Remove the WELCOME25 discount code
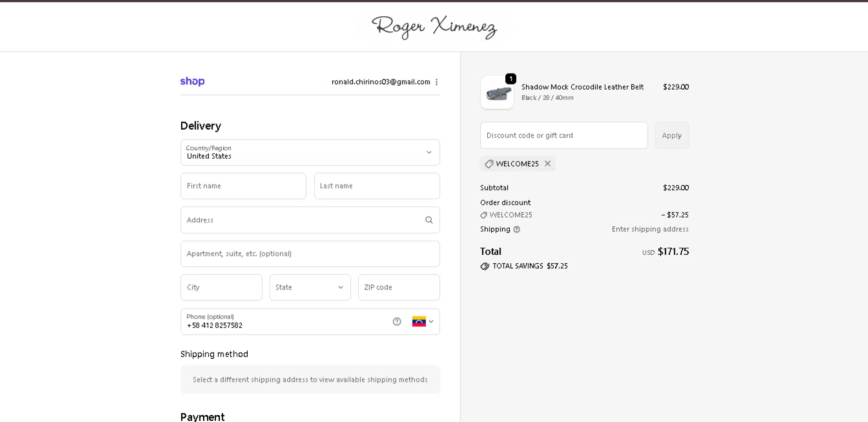Image resolution: width=868 pixels, height=422 pixels. click(547, 164)
